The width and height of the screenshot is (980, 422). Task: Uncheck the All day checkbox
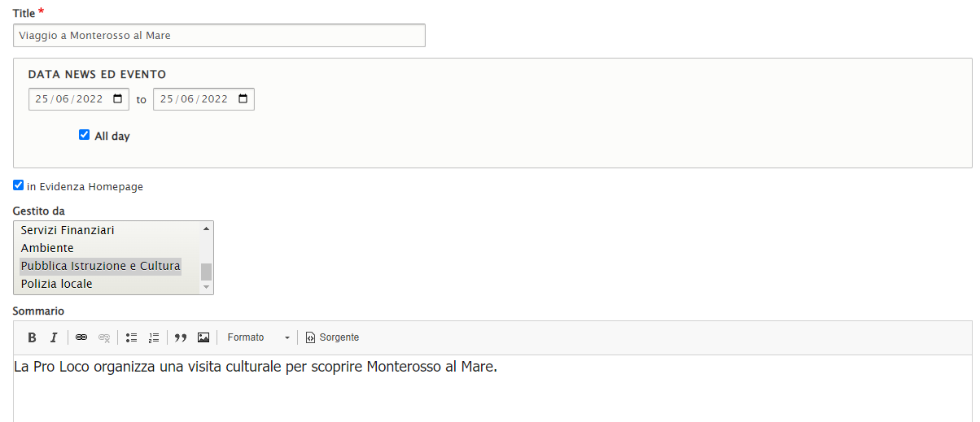point(84,135)
